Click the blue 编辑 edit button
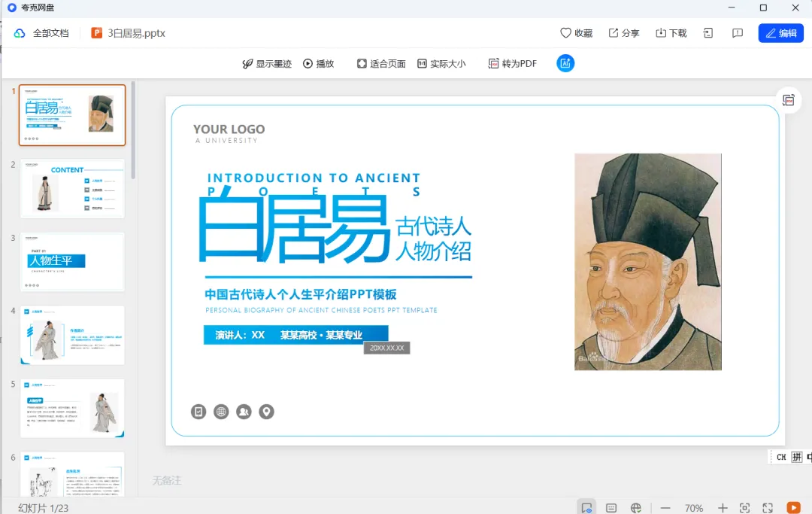Viewport: 812px width, 514px height. pos(780,33)
